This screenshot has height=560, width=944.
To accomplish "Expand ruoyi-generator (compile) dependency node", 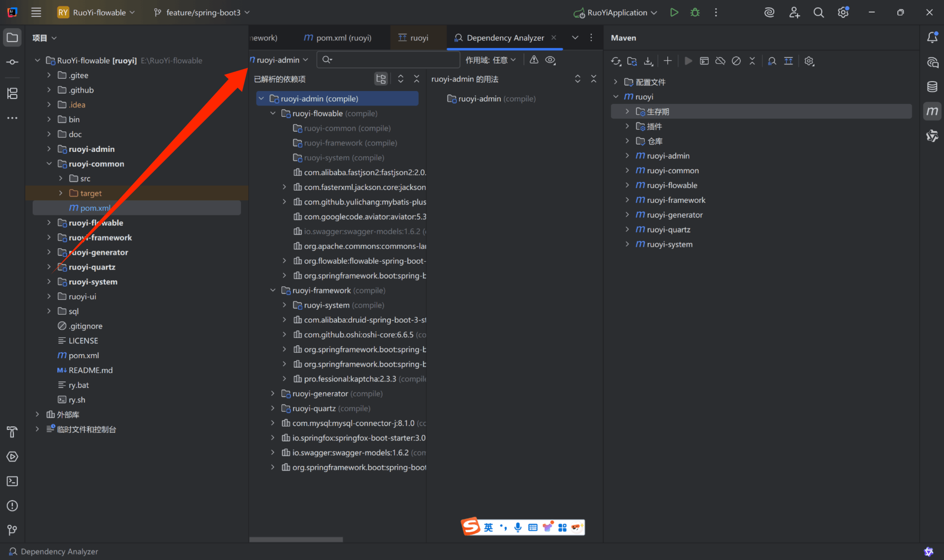I will tap(273, 394).
